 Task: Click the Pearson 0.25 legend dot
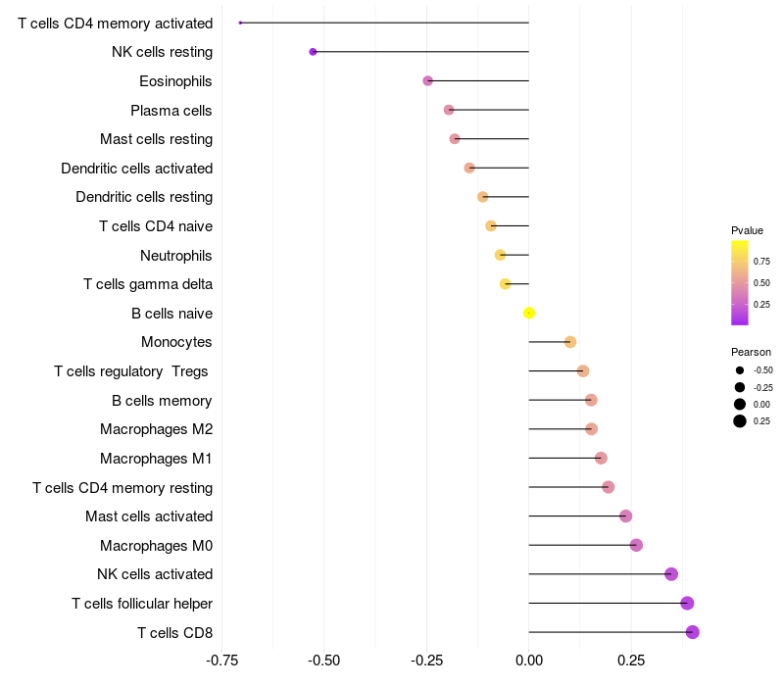tap(740, 421)
